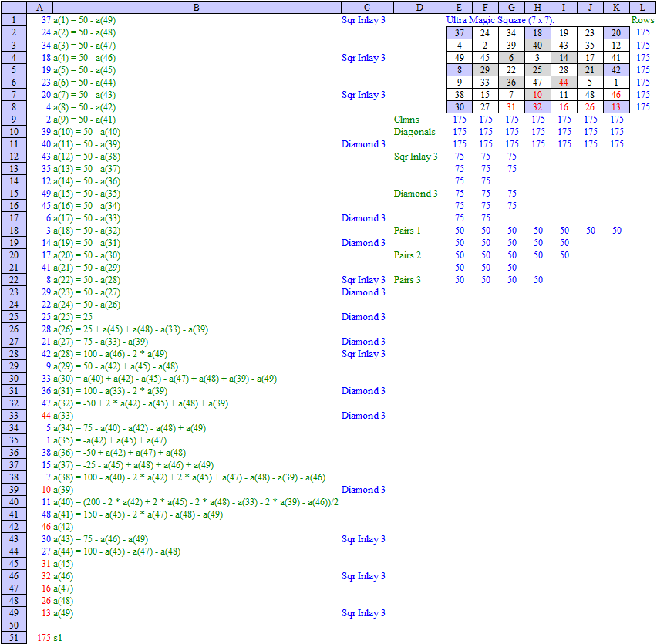
Task: Select column header H
Action: click(x=537, y=7)
